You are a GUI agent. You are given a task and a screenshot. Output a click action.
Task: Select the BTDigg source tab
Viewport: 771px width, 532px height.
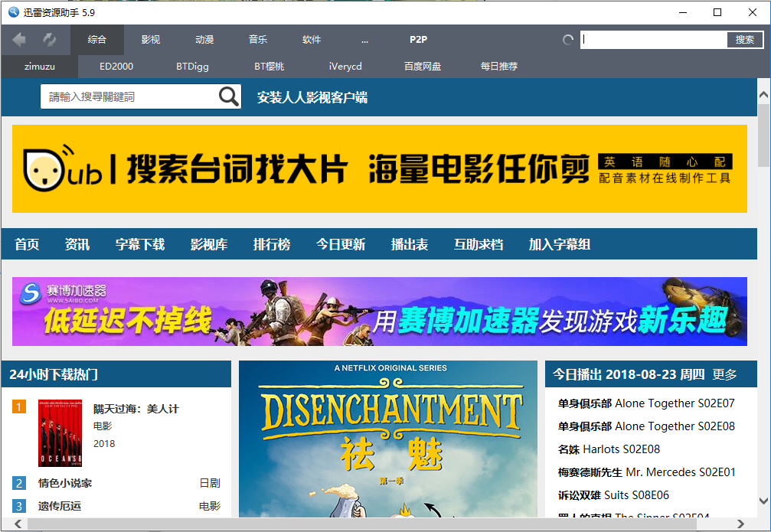coord(191,66)
